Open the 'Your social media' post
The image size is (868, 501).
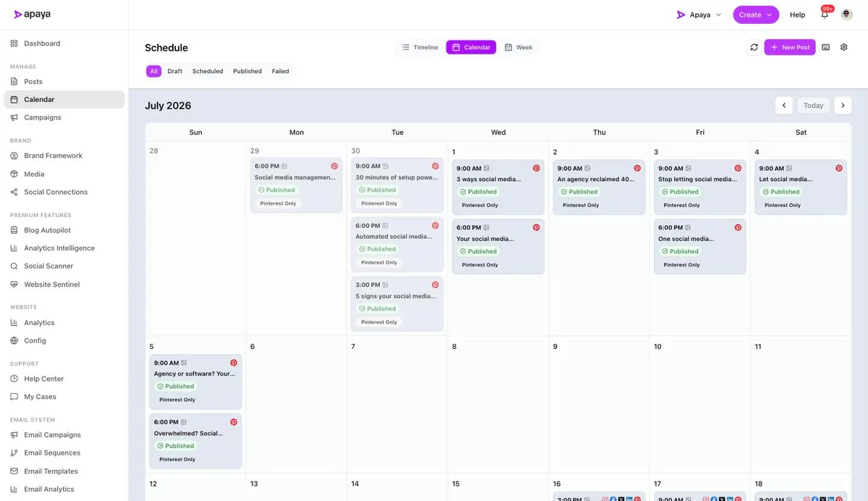(498, 247)
